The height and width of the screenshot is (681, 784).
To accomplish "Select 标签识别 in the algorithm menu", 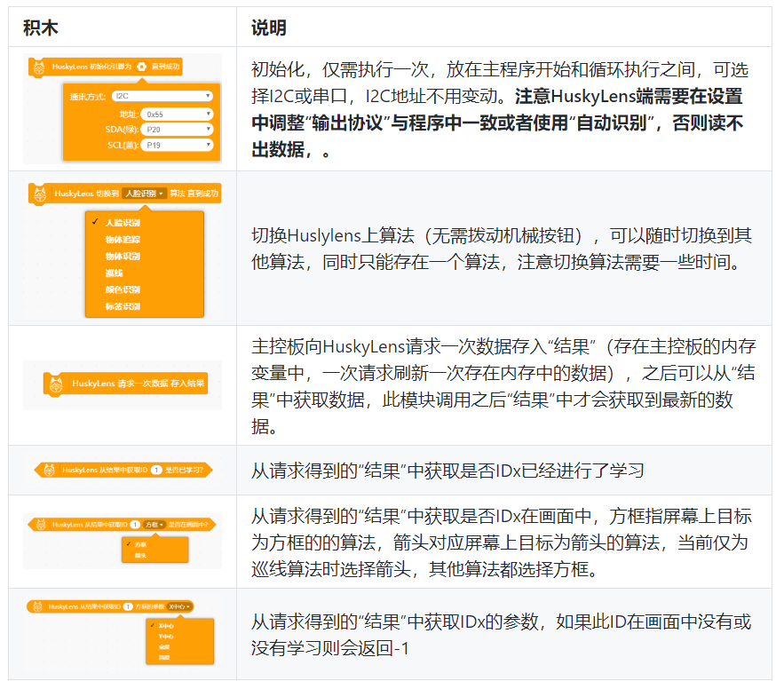I will (x=123, y=306).
